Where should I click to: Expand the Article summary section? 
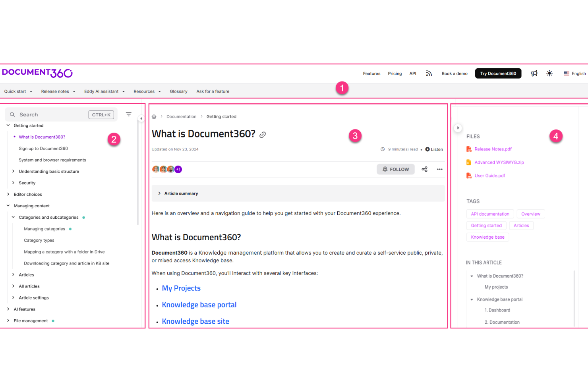[298, 193]
